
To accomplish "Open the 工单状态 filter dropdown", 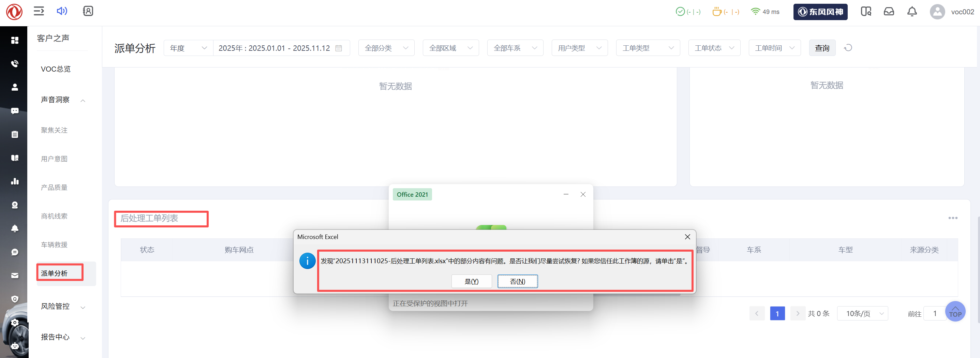I will pos(714,48).
